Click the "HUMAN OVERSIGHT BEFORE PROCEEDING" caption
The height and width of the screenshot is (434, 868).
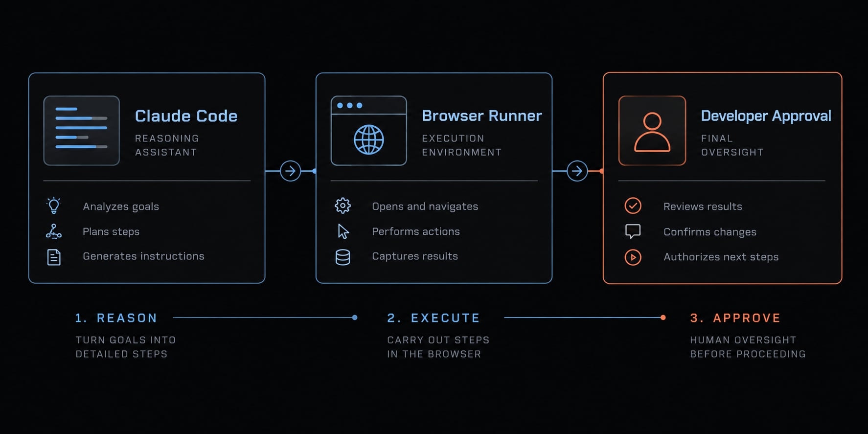[748, 347]
